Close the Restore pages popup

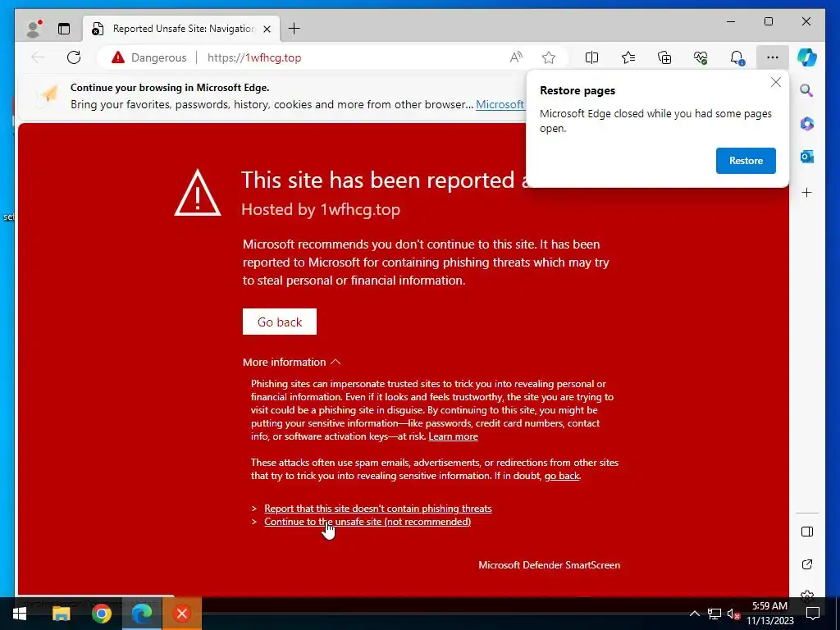pyautogui.click(x=776, y=83)
